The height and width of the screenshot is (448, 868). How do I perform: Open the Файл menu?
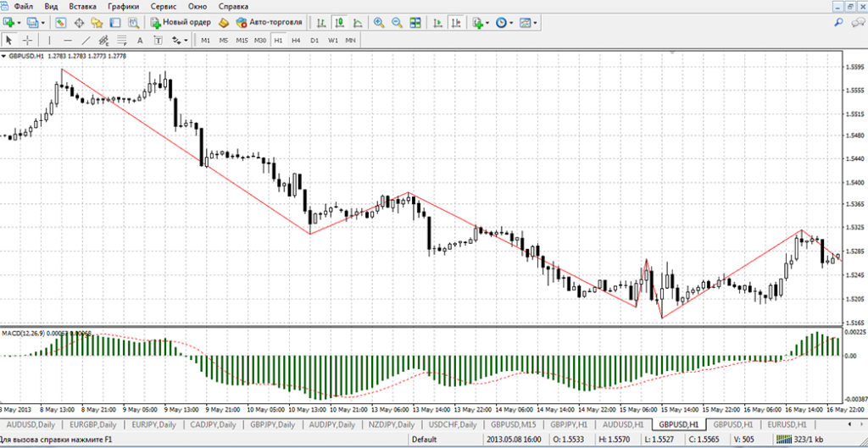23,7
